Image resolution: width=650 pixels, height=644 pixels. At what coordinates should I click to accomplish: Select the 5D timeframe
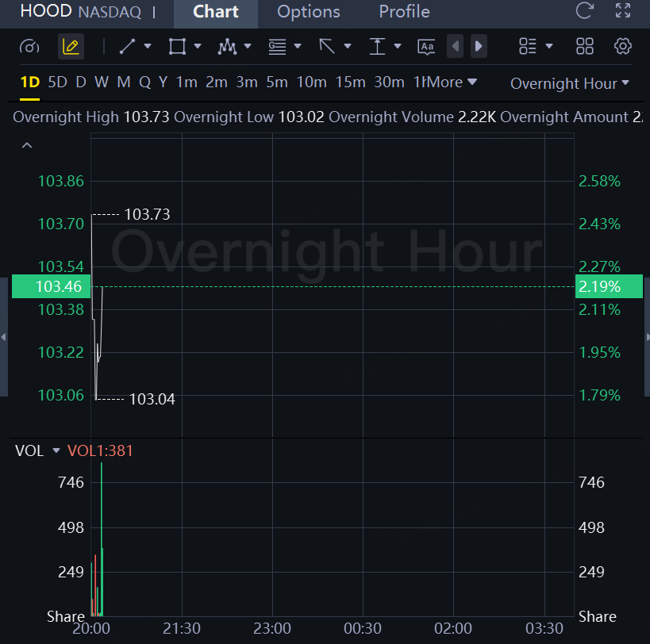point(57,82)
